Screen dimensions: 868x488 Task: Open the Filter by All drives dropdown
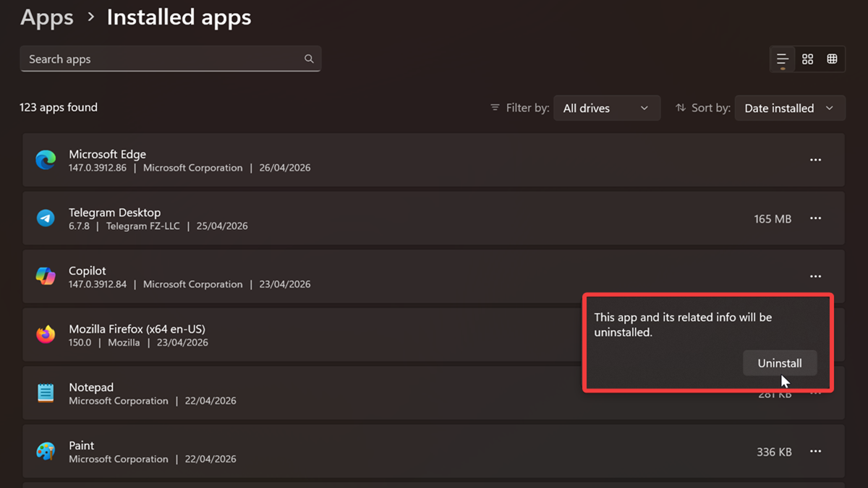[x=606, y=108]
